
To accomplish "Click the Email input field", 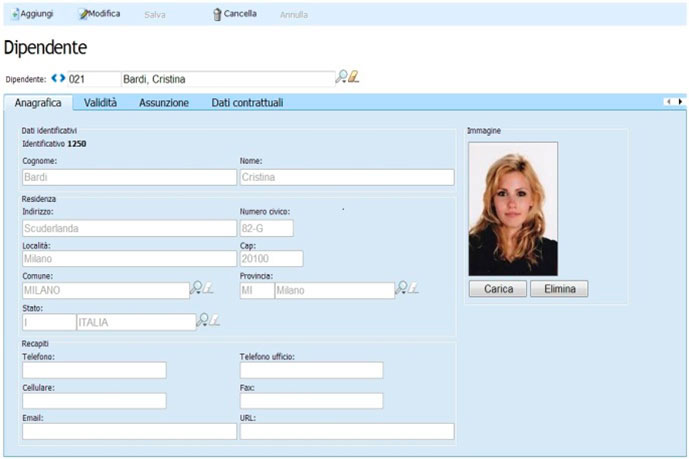I will [x=130, y=431].
